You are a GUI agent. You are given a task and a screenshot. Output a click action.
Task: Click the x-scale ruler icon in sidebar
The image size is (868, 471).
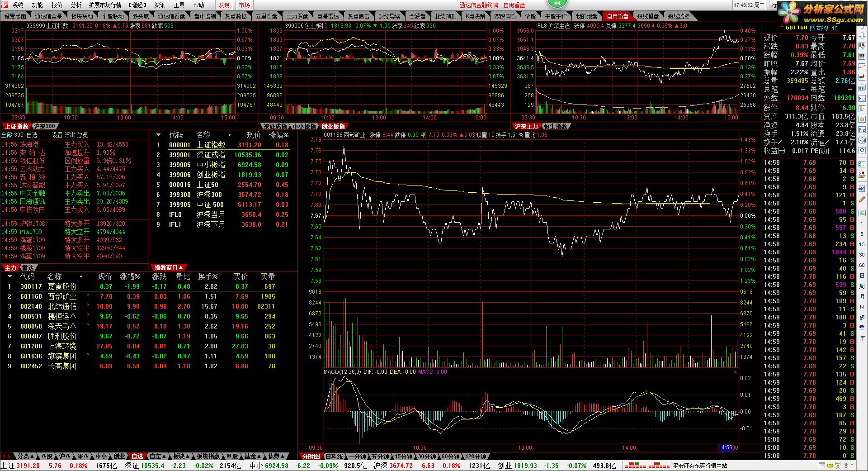862,175
